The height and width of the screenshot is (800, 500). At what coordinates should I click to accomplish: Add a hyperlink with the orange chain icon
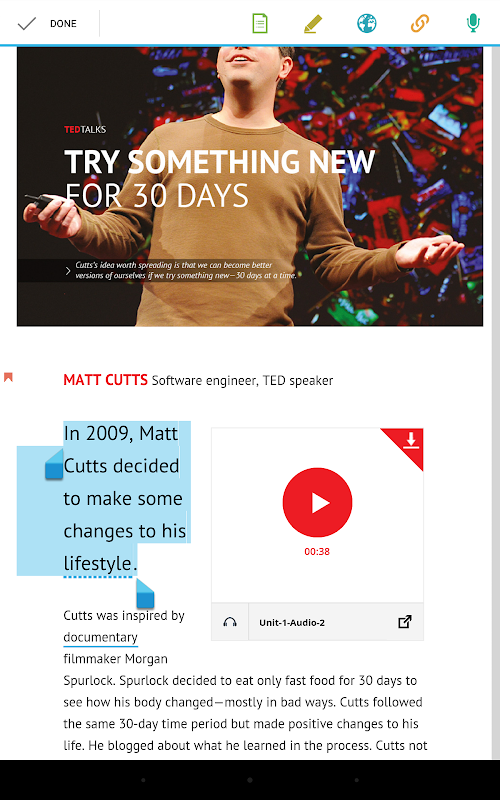420,23
